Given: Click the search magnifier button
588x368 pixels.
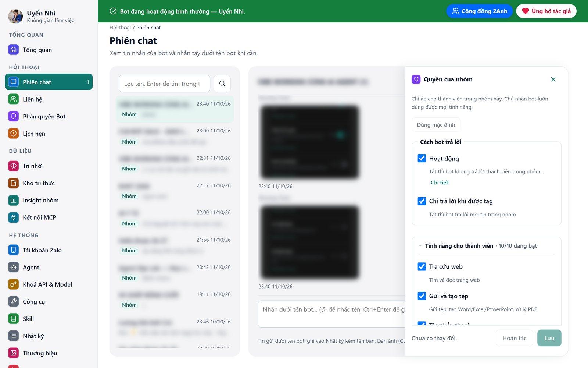Looking at the screenshot, I should tap(222, 84).
